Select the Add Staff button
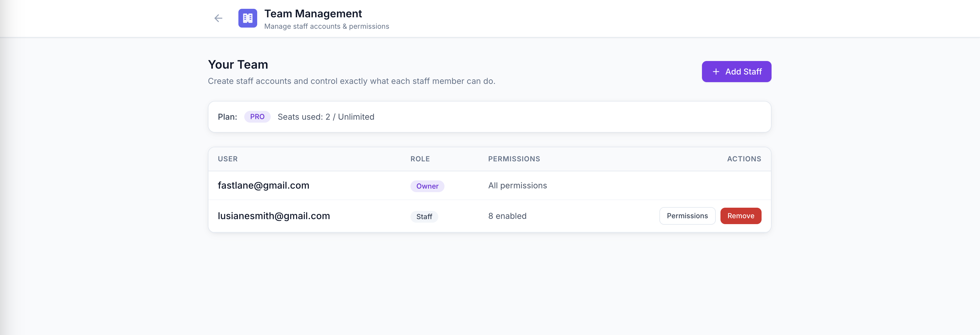980x335 pixels. 736,72
